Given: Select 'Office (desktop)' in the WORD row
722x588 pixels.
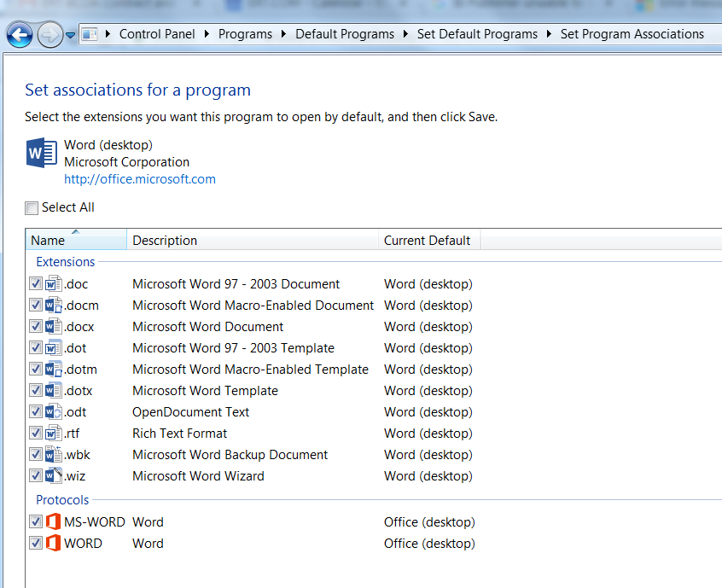Looking at the screenshot, I should point(429,543).
